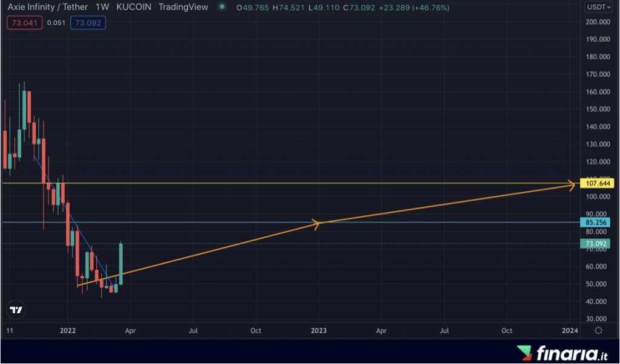Click the 170.000 price axis label
Image resolution: width=620 pixels, height=364 pixels.
tap(598, 74)
